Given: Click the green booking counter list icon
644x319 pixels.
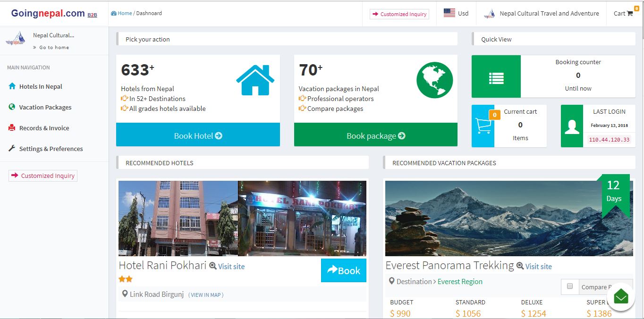Looking at the screenshot, I should click(x=496, y=76).
